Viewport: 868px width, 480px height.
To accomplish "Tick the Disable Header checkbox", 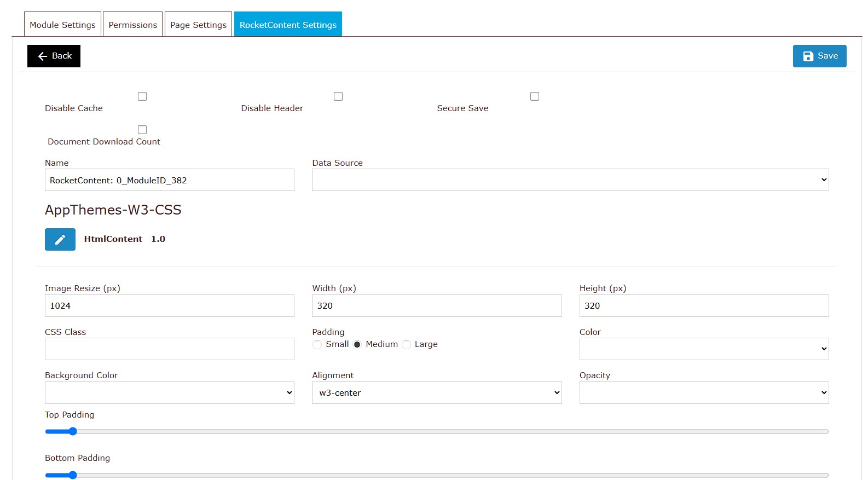I will tap(338, 96).
